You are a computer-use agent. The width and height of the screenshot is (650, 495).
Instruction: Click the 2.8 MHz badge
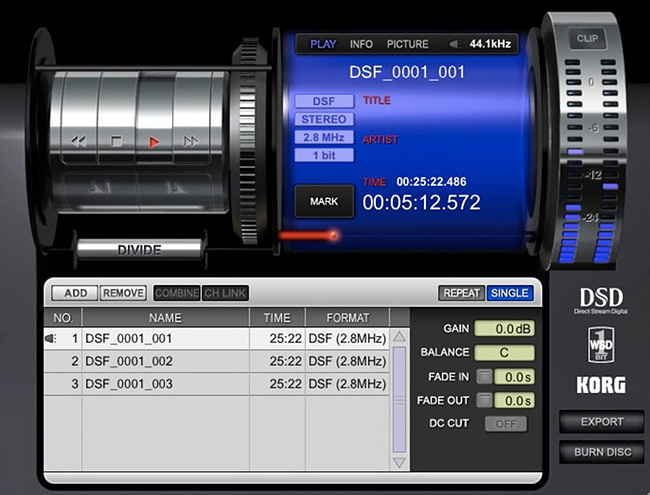324,137
